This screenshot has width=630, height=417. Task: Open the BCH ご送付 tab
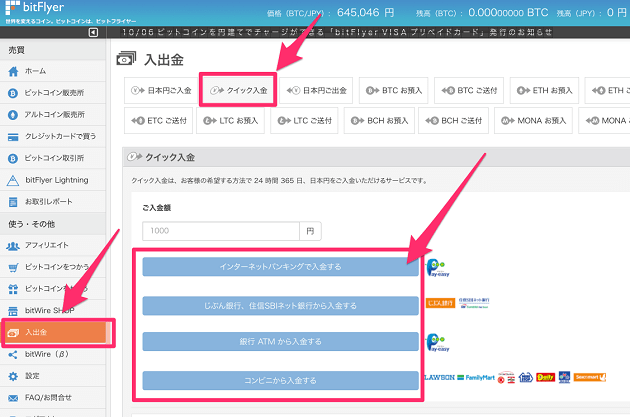[453, 121]
